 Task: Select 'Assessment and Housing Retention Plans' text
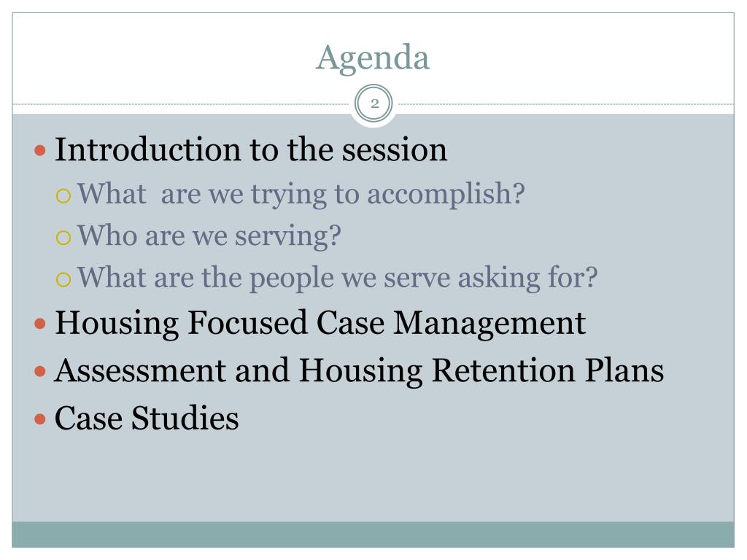point(359,371)
